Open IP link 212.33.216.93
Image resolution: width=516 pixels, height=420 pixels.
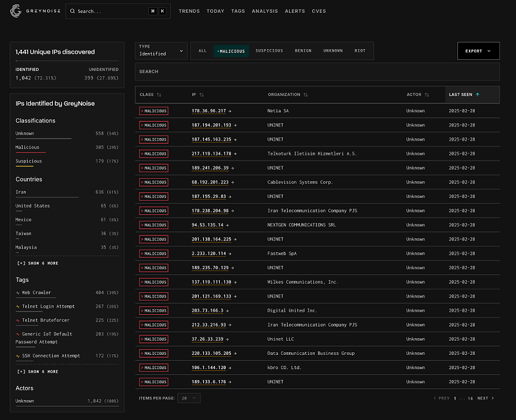pyautogui.click(x=208, y=325)
